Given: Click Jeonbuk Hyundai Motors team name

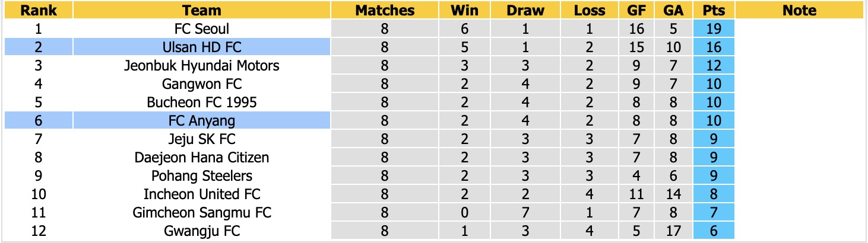Looking at the screenshot, I should [x=202, y=65].
